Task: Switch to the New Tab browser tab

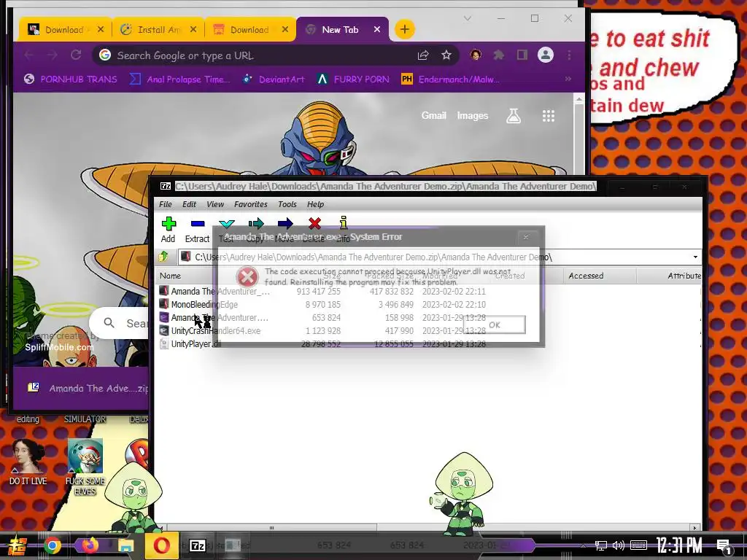Action: click(340, 29)
